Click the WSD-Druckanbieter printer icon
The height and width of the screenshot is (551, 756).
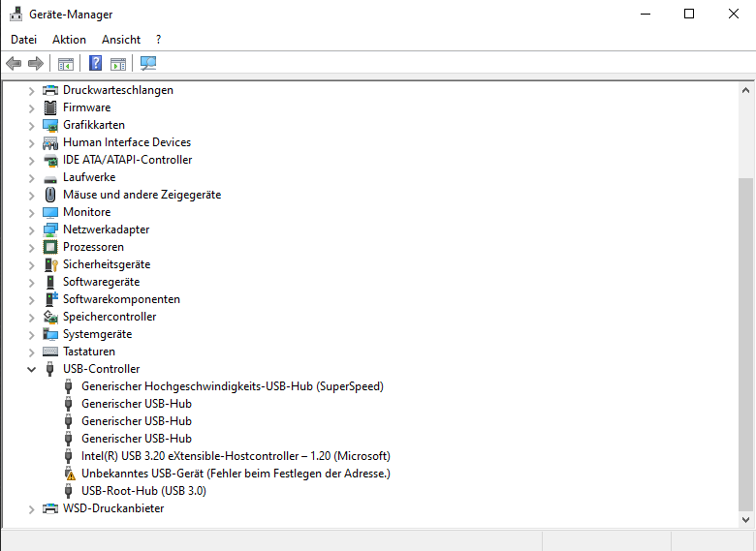tap(50, 508)
